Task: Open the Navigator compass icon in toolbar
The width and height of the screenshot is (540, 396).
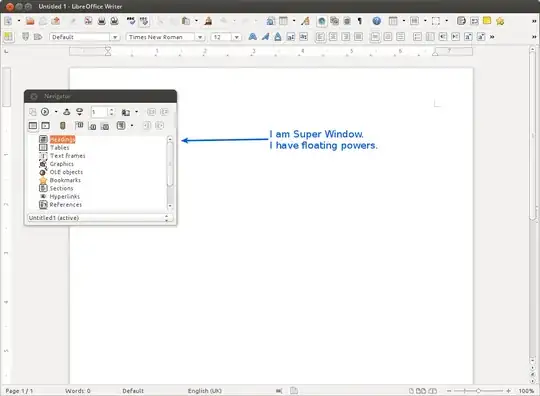Action: click(x=321, y=21)
